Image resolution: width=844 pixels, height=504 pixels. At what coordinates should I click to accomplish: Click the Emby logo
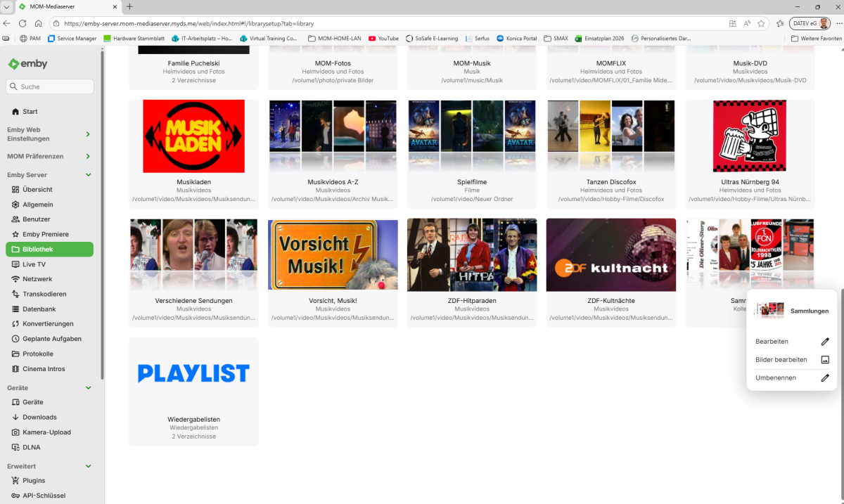(27, 63)
